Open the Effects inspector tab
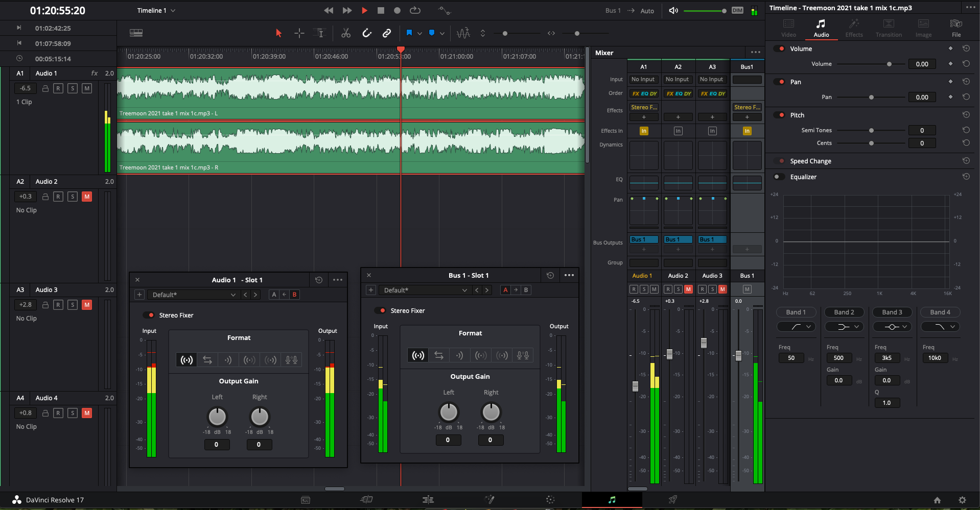The width and height of the screenshot is (980, 510). (x=854, y=28)
